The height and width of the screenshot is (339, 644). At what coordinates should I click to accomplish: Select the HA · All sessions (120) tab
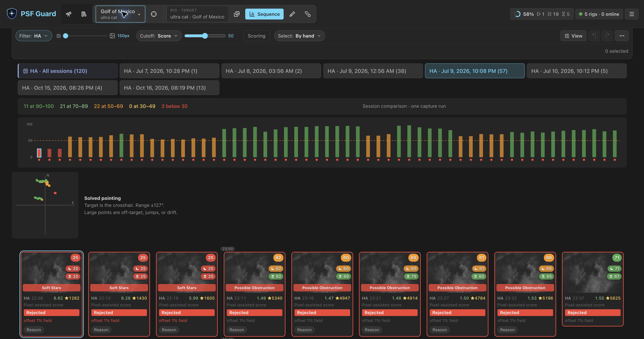[x=68, y=71]
